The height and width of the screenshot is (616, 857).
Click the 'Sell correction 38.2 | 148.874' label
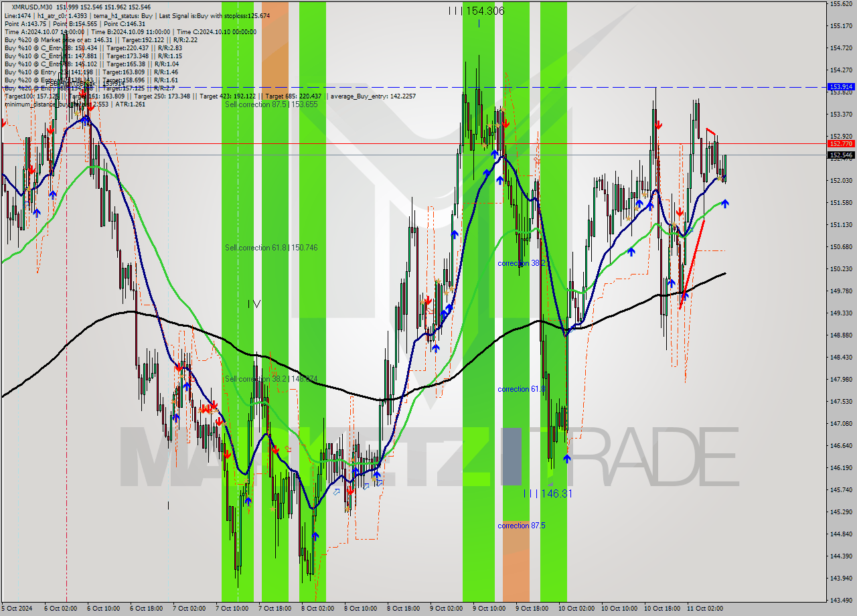click(271, 379)
